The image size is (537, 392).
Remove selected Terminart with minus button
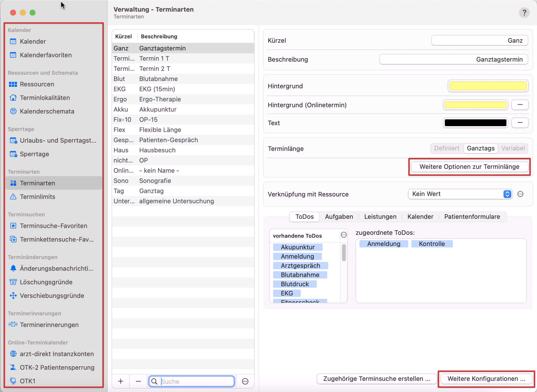click(138, 381)
